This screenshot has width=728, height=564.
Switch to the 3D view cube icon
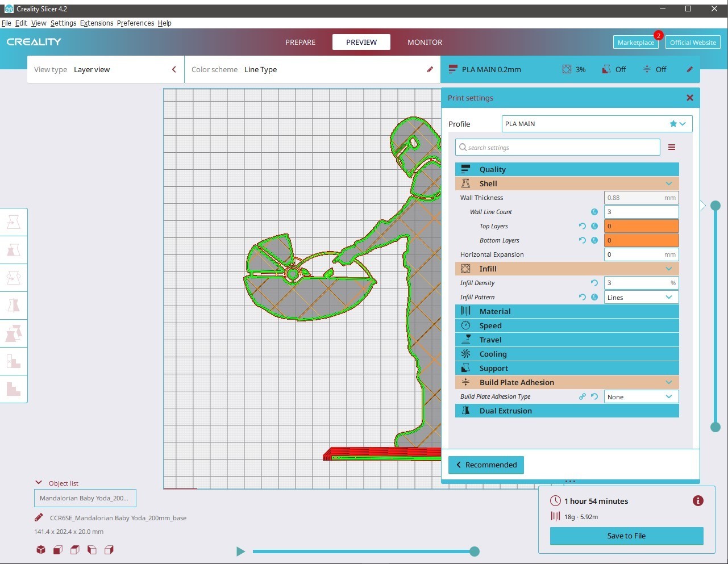[x=41, y=550]
